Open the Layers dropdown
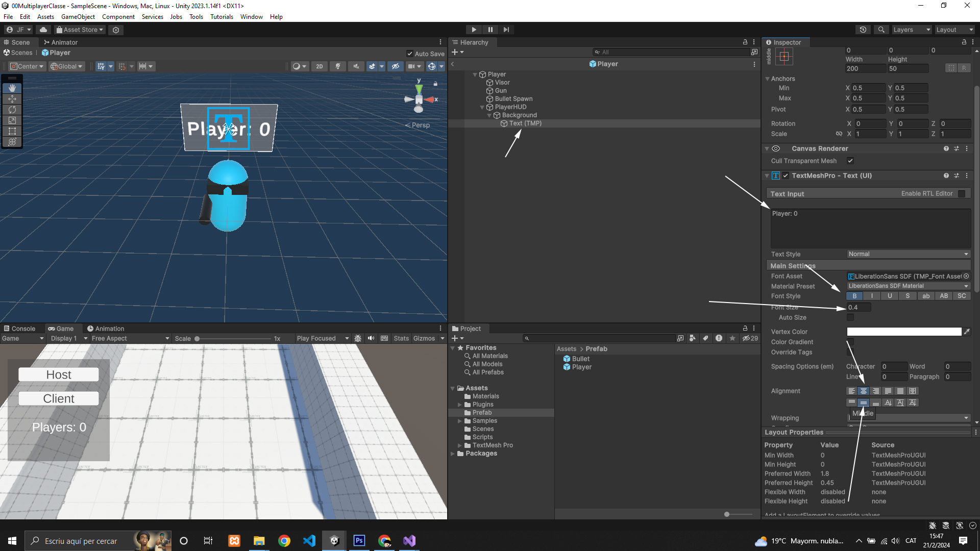 point(911,30)
